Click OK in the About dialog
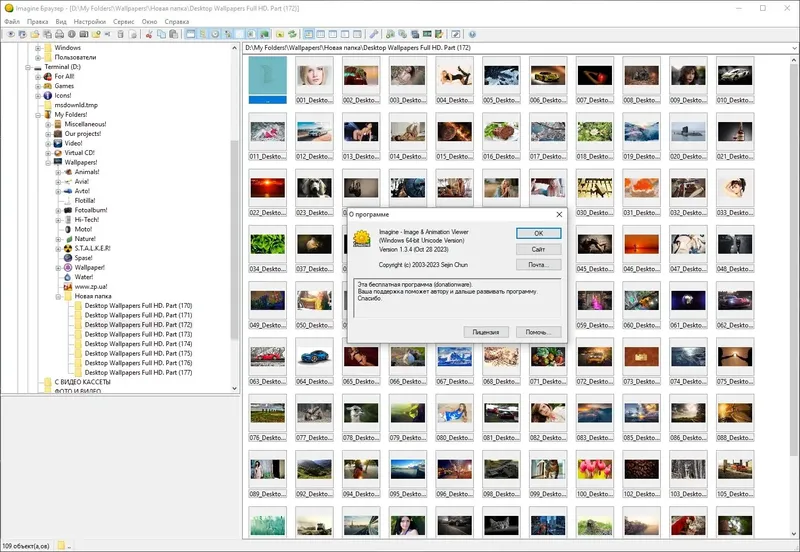 pyautogui.click(x=538, y=233)
